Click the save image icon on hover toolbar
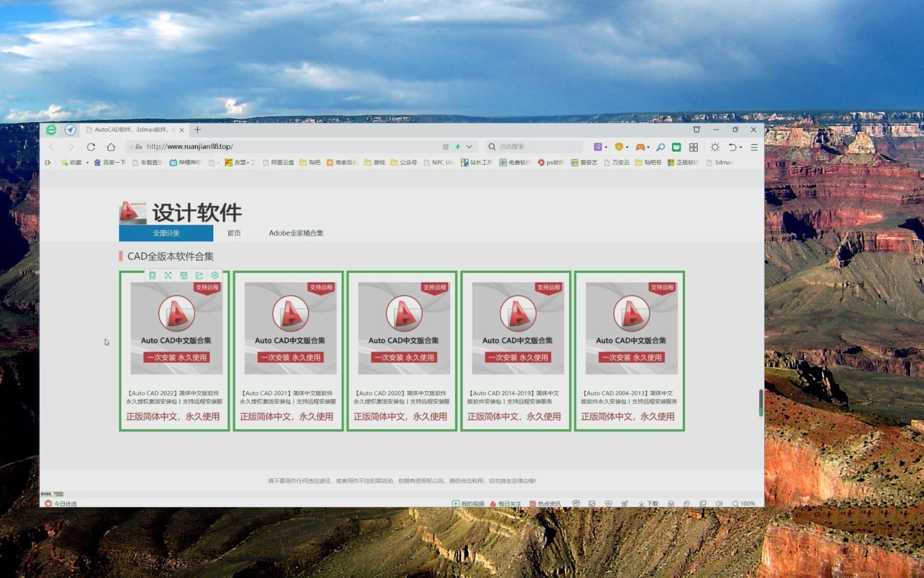Viewport: 924px width, 578px height. [183, 275]
